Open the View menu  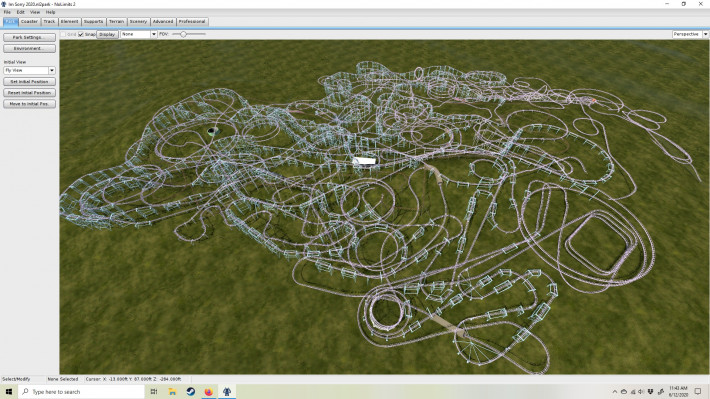tap(35, 12)
